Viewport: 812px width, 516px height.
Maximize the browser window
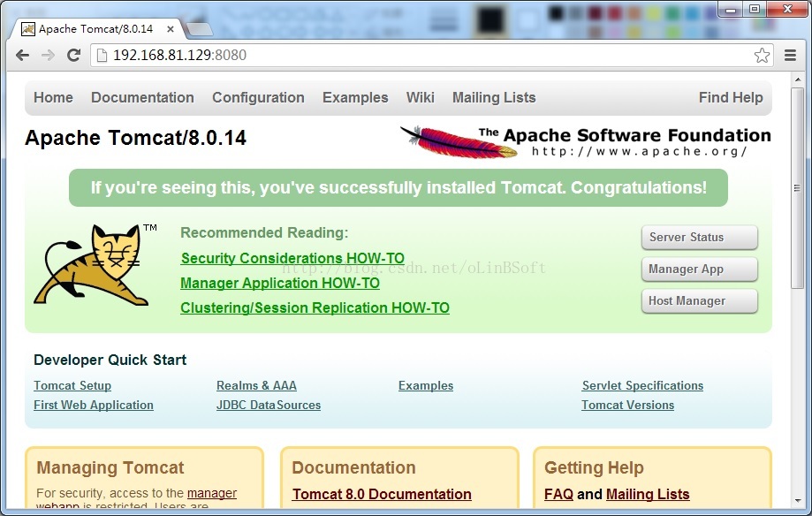coord(755,9)
